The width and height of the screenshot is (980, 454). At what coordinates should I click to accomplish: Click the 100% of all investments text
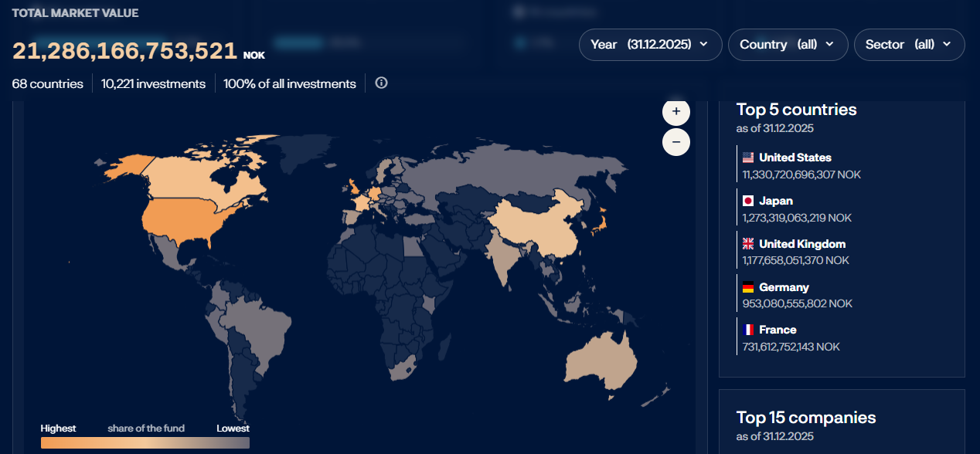[290, 83]
